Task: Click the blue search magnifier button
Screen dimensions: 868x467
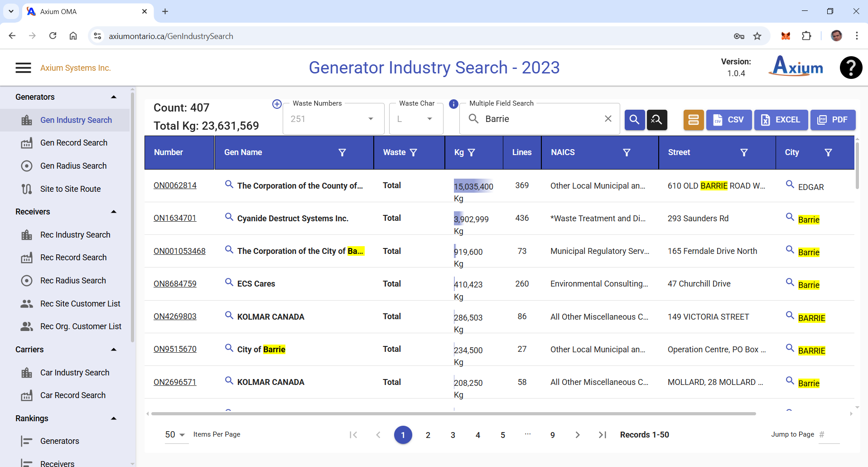Action: [x=634, y=120]
